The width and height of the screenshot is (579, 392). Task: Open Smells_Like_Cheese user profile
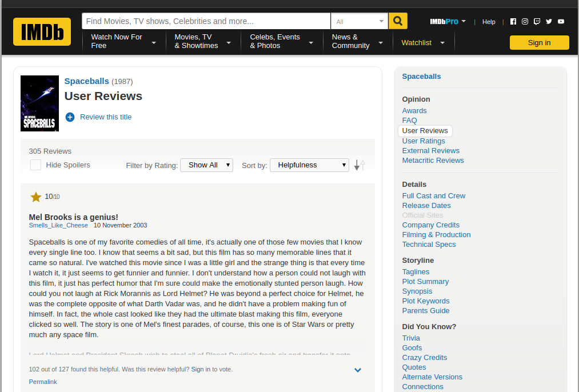tap(58, 225)
